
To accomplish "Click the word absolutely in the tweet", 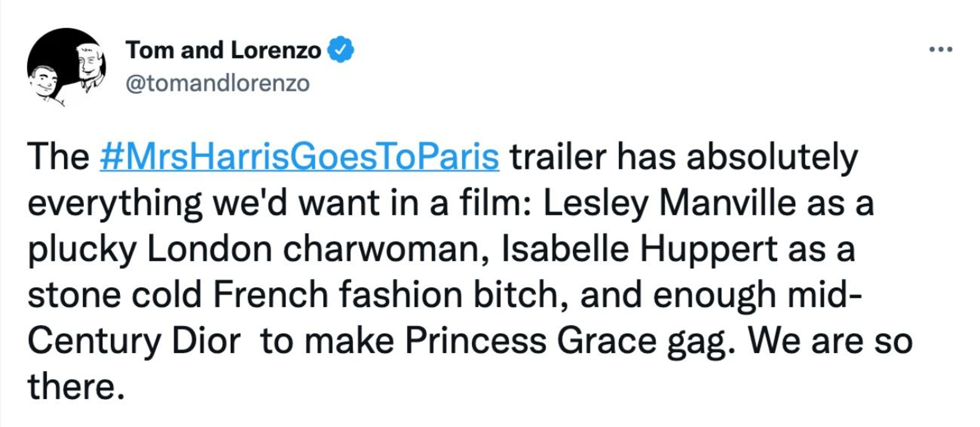I will pyautogui.click(x=772, y=157).
